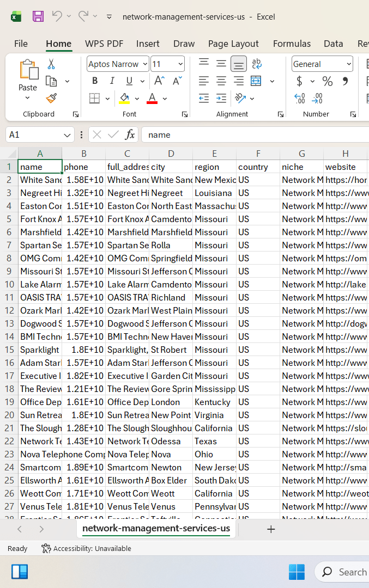Open the Clipboard dialog launcher
This screenshot has width=369, height=588.
pos(76,114)
